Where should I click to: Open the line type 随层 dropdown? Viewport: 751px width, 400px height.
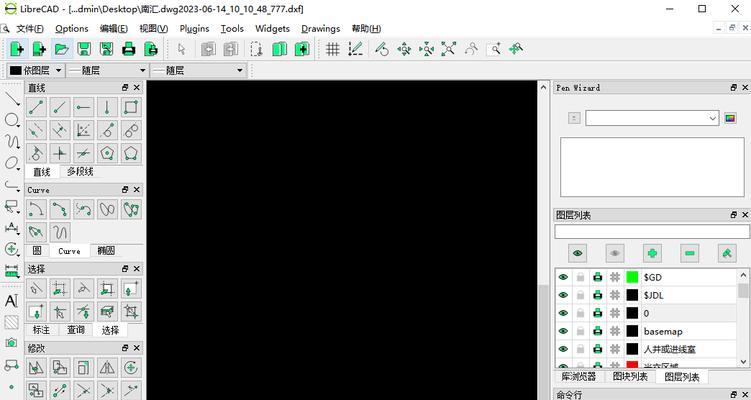198,70
